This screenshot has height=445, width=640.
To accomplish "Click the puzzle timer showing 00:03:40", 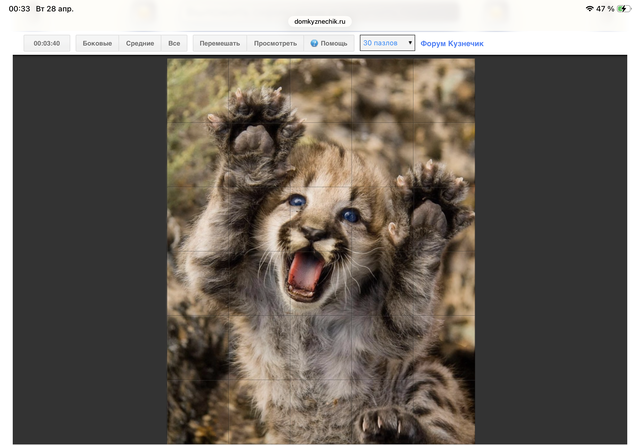I will pos(47,43).
